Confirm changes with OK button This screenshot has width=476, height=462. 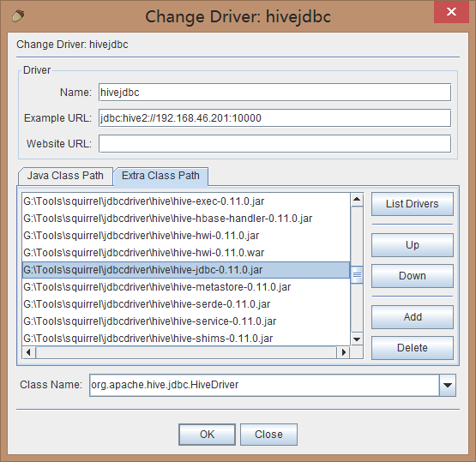[x=207, y=435]
